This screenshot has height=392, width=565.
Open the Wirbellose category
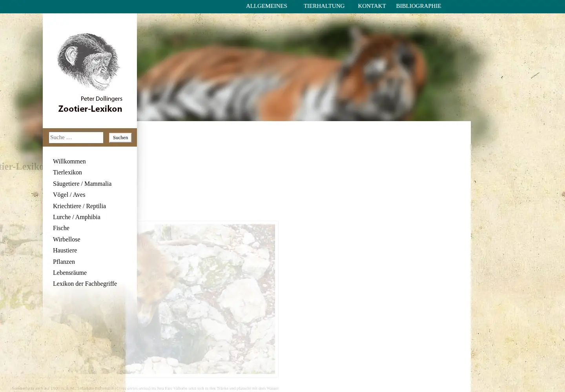pos(66,240)
